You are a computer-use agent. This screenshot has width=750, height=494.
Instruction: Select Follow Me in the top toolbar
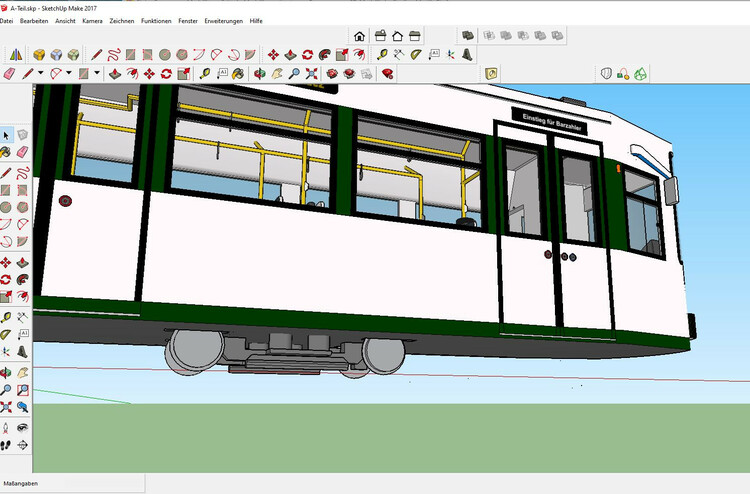[x=325, y=55]
